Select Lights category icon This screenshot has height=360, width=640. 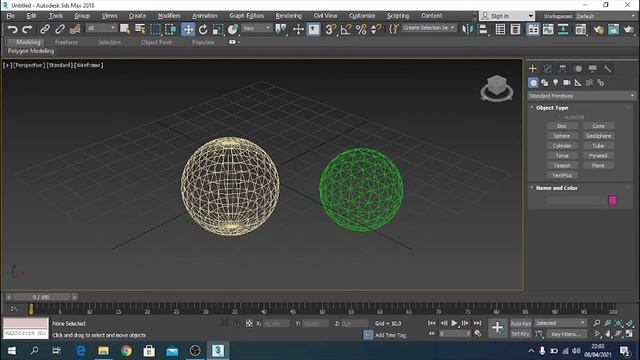click(556, 83)
